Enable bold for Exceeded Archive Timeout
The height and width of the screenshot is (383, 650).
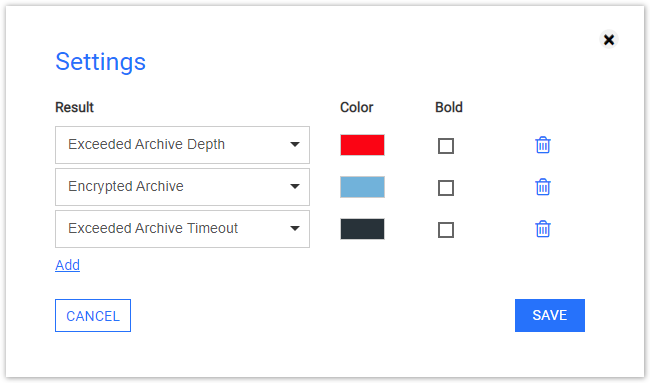tap(446, 230)
